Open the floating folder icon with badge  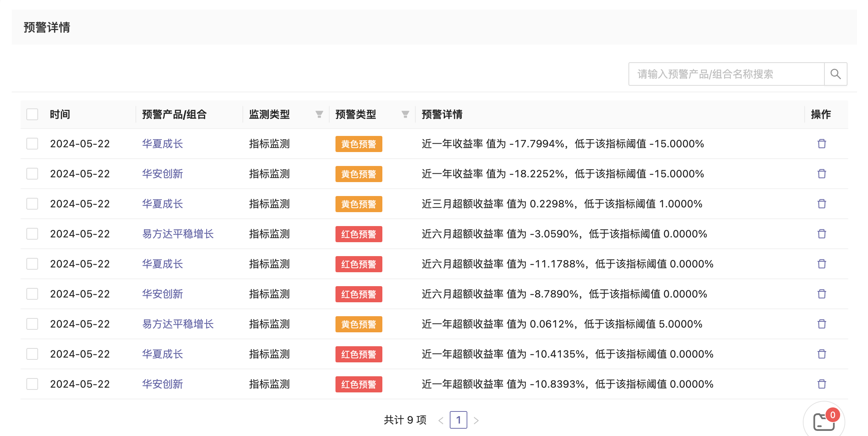point(824,421)
